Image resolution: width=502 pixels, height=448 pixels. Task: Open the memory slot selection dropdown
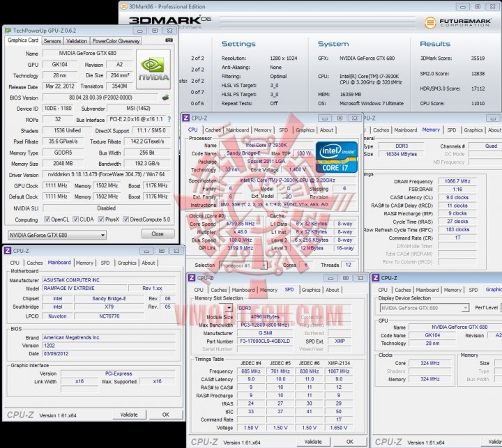[229, 308]
